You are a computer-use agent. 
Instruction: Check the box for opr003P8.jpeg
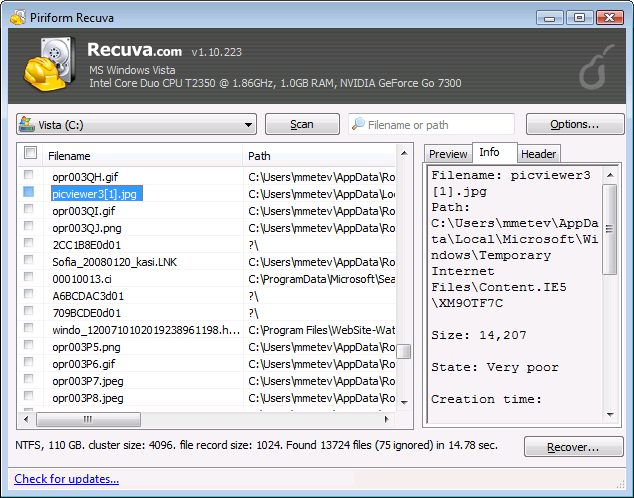pyautogui.click(x=28, y=395)
